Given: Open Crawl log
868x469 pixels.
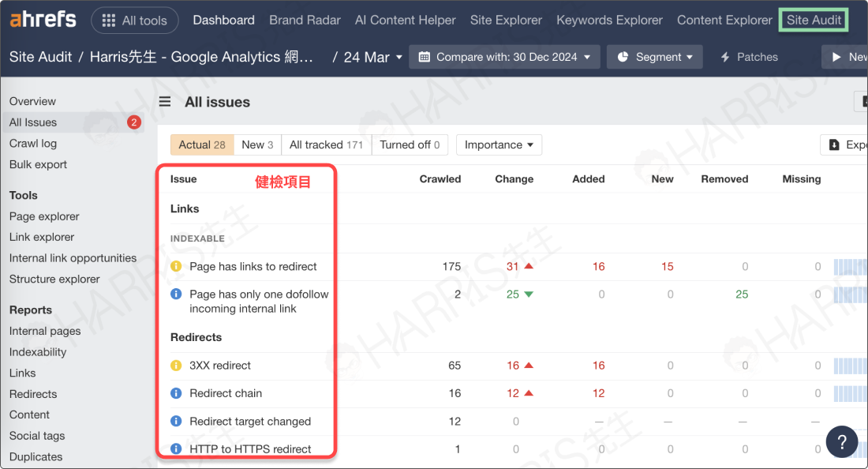Looking at the screenshot, I should [x=32, y=144].
